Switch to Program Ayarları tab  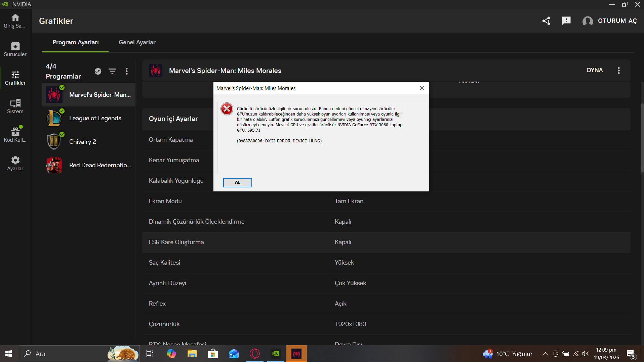coord(75,42)
